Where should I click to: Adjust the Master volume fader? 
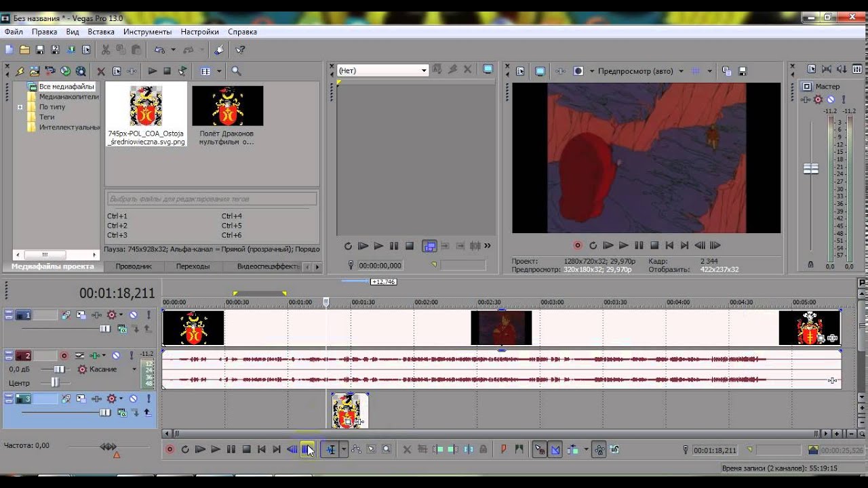[x=810, y=169]
